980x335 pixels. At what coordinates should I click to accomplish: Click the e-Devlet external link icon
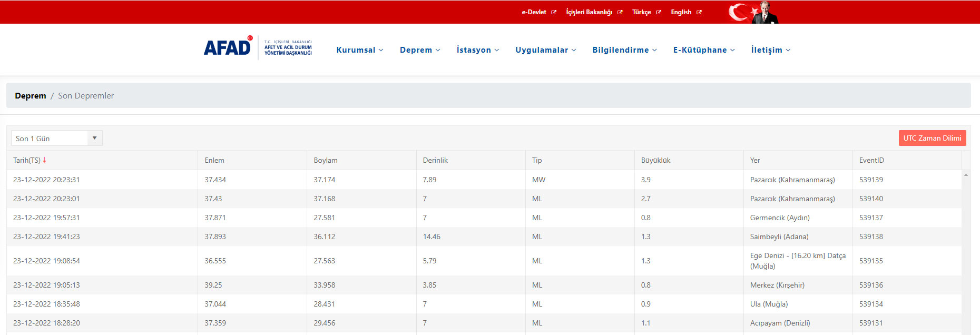[x=554, y=12]
